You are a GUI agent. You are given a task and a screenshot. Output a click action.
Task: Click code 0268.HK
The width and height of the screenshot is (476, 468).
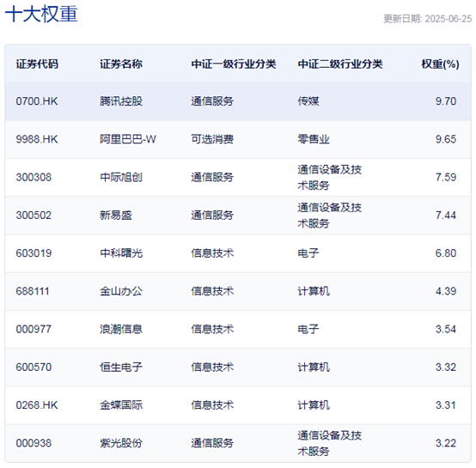[x=37, y=405]
